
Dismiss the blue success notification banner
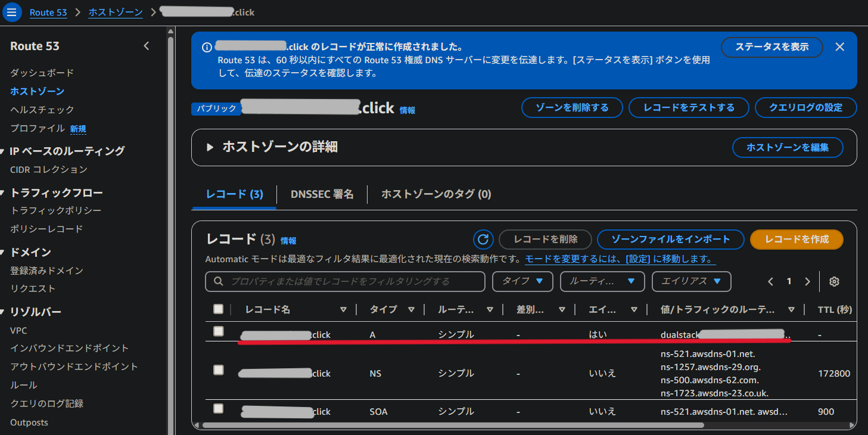click(840, 46)
